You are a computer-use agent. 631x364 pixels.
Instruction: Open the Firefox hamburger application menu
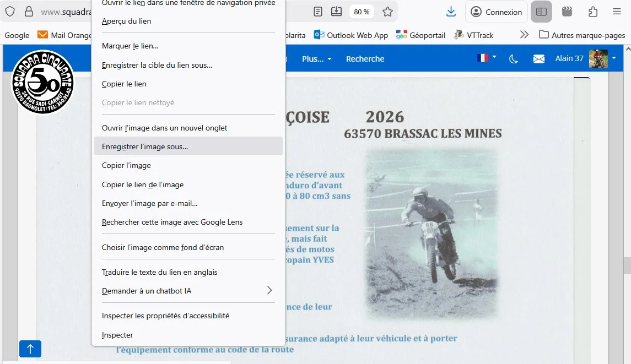point(617,12)
